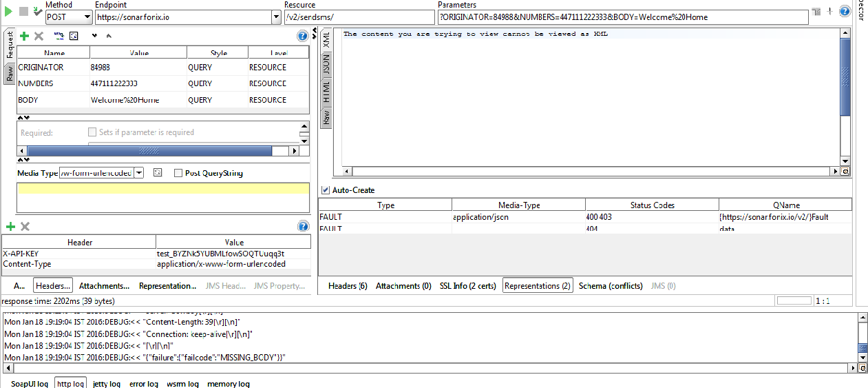The width and height of the screenshot is (868, 388).
Task: Select the application/json media-type cell
Action: click(x=518, y=216)
